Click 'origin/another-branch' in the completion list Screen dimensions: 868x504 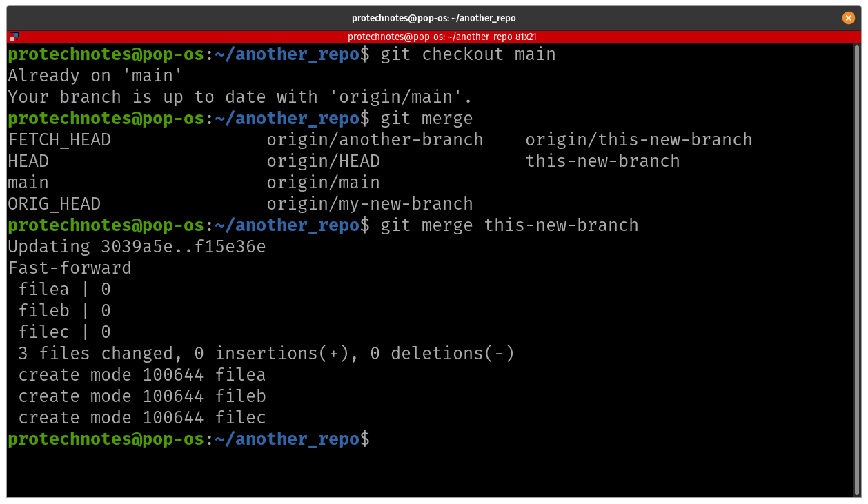pos(375,140)
